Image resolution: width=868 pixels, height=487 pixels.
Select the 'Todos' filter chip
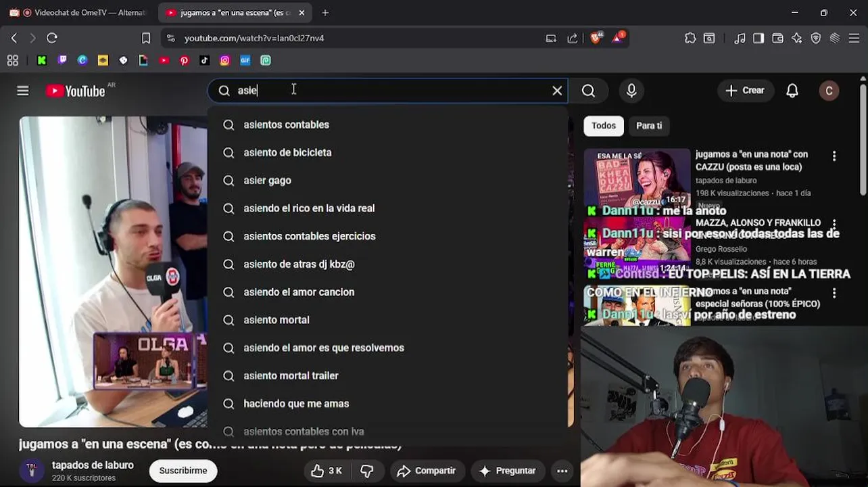coord(604,126)
